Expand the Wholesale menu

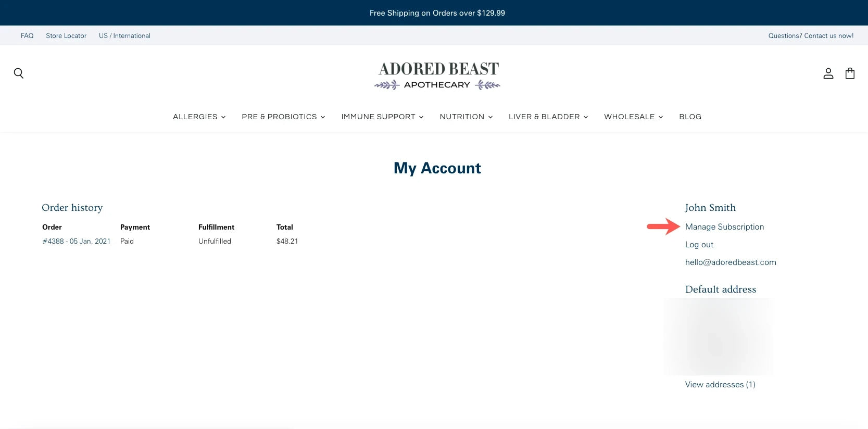pyautogui.click(x=634, y=117)
